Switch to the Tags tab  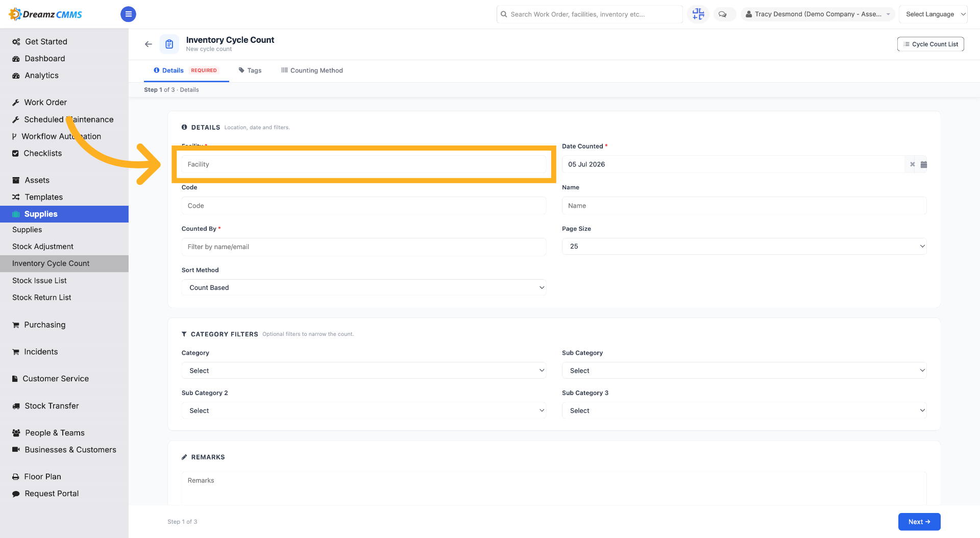click(250, 70)
